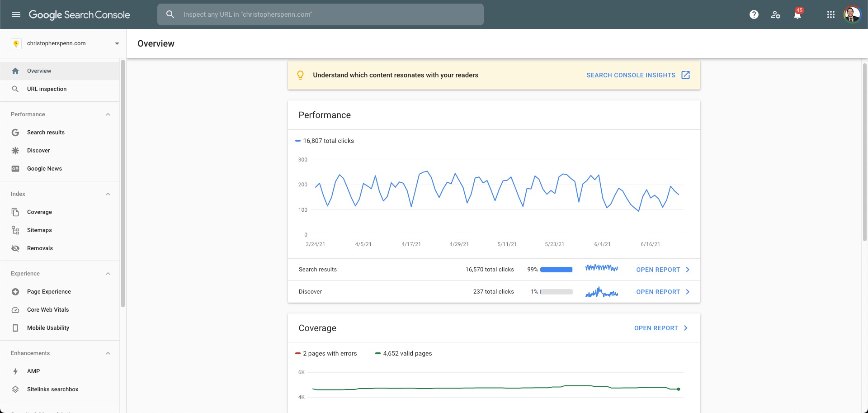
Task: Click the Coverage pages icon
Action: [x=15, y=212]
